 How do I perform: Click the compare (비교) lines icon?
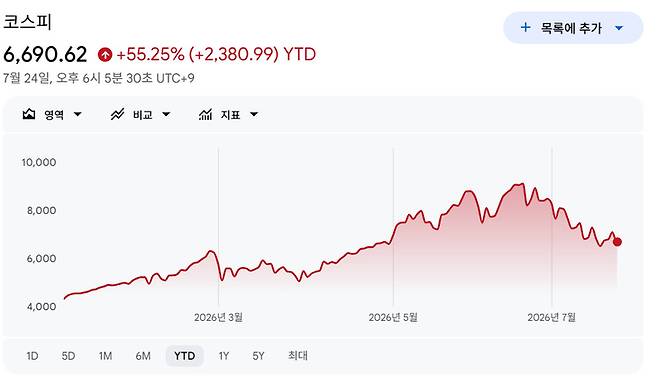click(117, 114)
